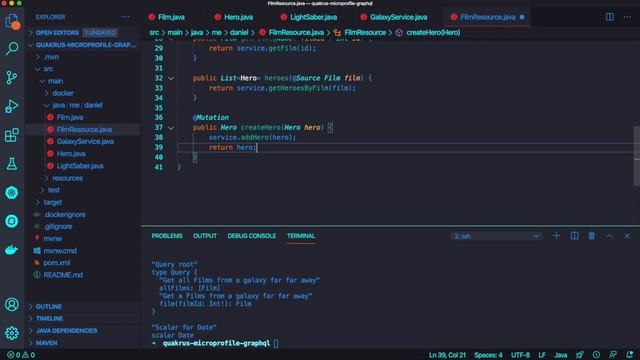Switch to Hero.java tab

pos(234,17)
